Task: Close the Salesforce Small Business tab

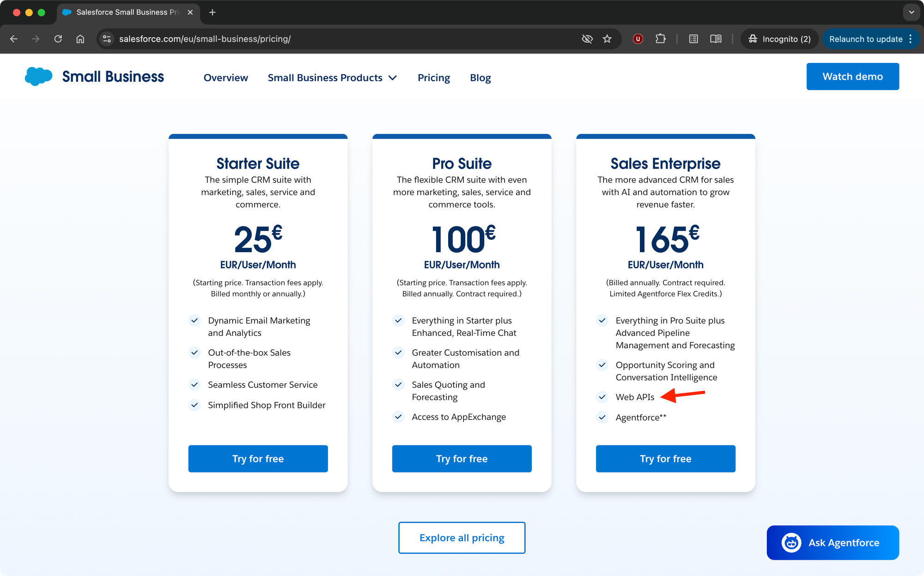Action: [x=190, y=12]
